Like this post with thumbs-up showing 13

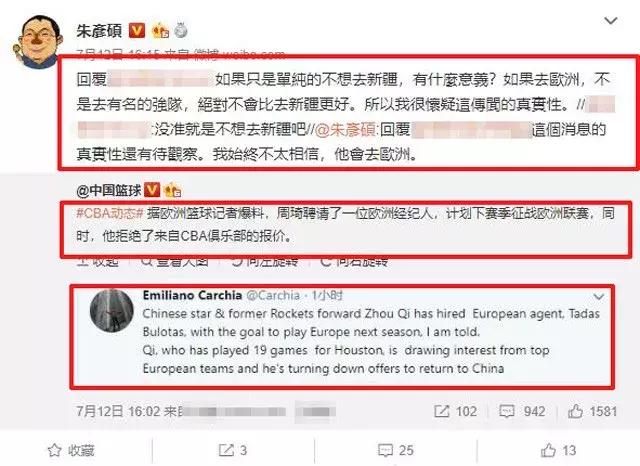coord(558,450)
